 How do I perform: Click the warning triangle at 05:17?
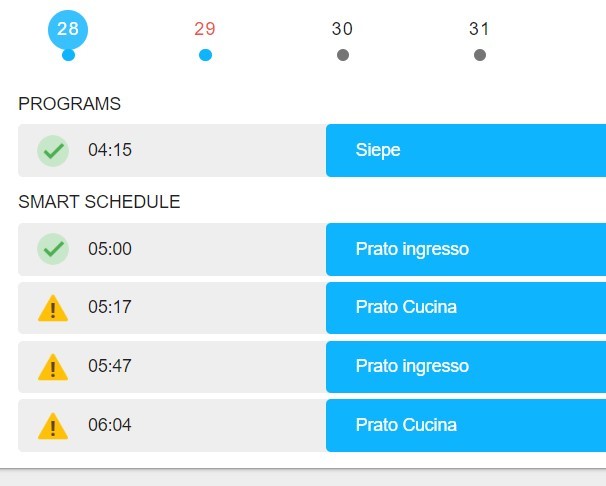(53, 308)
